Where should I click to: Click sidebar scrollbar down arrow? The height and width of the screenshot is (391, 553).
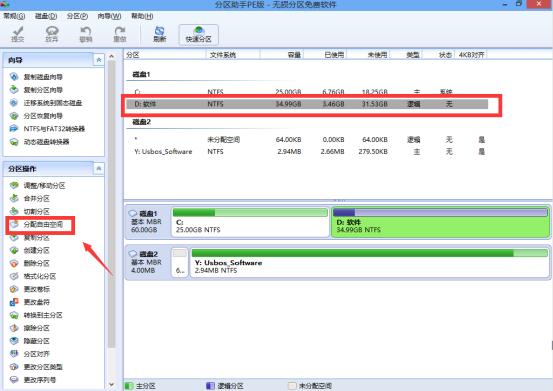pyautogui.click(x=111, y=385)
